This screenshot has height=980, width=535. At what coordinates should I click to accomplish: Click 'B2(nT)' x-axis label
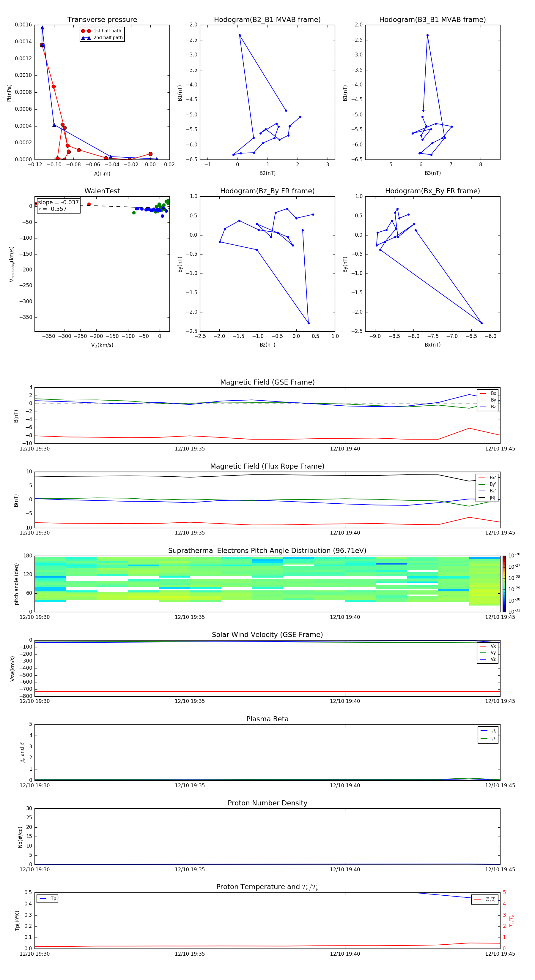pos(267,173)
